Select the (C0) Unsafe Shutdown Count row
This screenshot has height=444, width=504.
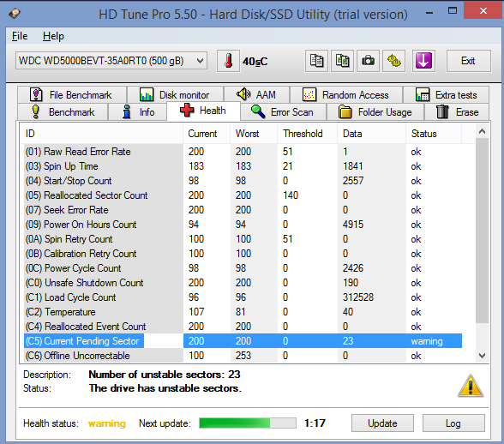[243, 283]
